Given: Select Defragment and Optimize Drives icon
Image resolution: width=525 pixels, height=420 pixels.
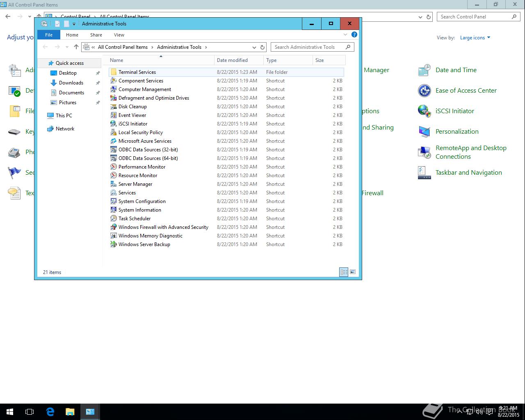Looking at the screenshot, I should (x=114, y=98).
